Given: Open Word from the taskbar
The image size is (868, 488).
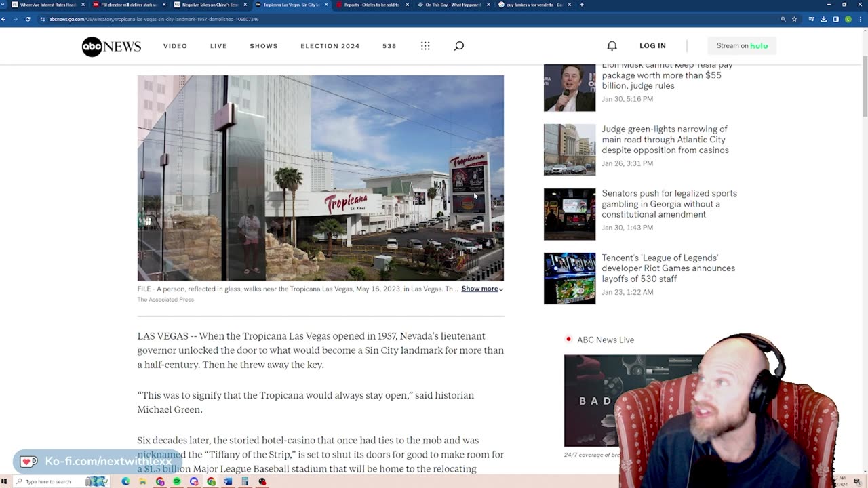Looking at the screenshot, I should click(x=228, y=481).
